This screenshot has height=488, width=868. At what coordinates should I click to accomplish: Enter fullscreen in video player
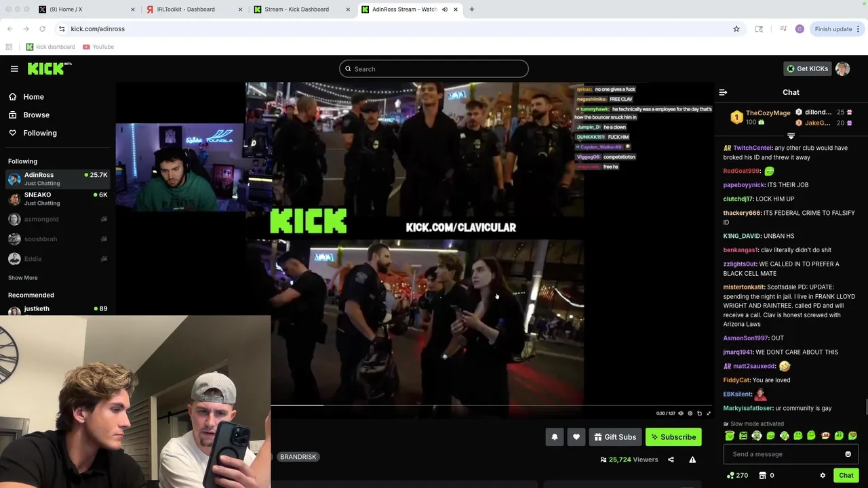pos(709,413)
